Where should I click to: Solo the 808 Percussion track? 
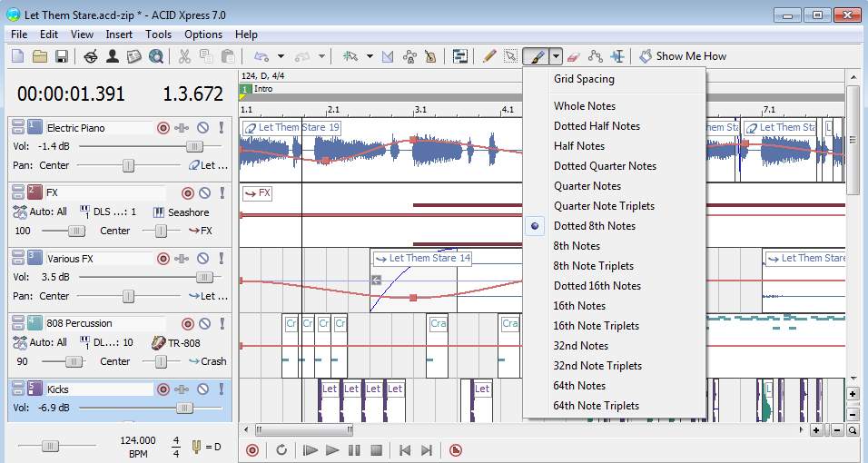pyautogui.click(x=220, y=323)
